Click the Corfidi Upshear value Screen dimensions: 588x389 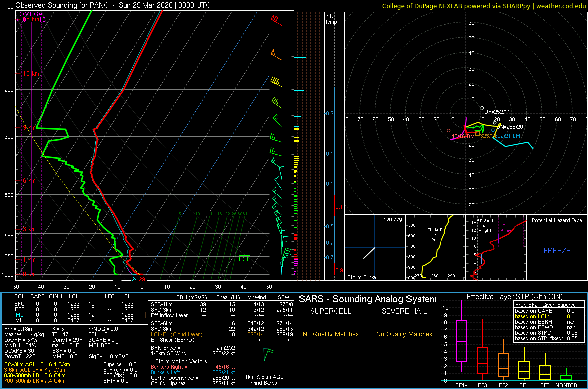(x=193, y=383)
